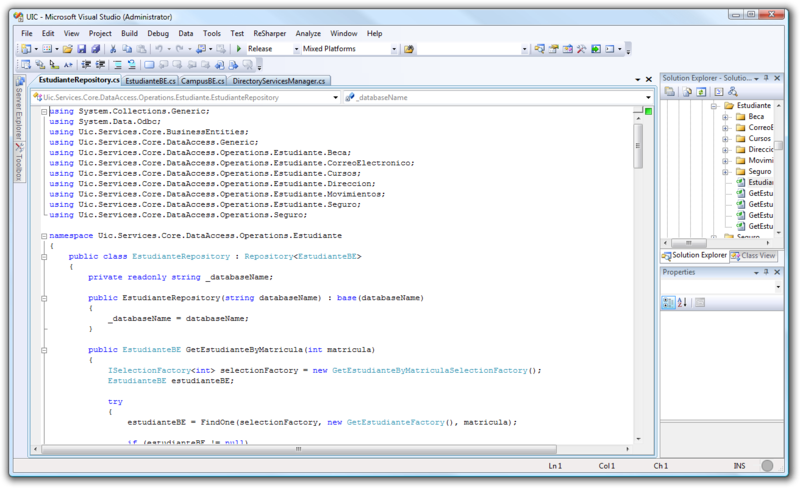
Task: Click the Cut scissors icon
Action: [x=113, y=48]
